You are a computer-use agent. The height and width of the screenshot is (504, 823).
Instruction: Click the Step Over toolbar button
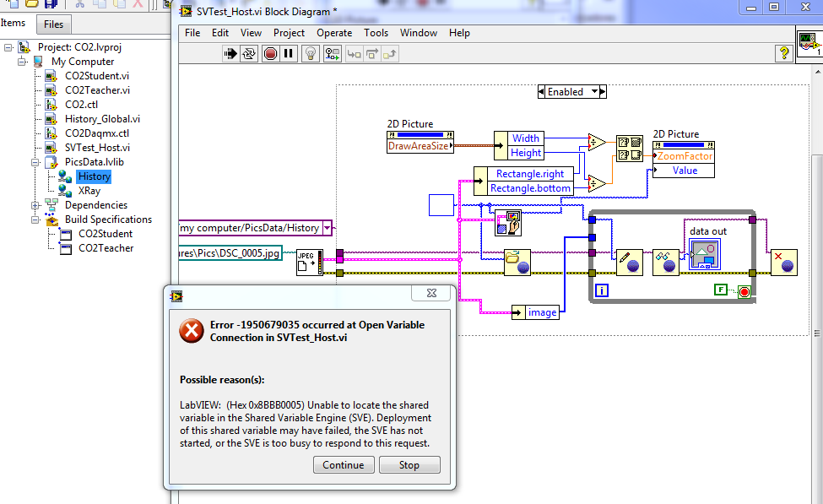click(x=372, y=53)
